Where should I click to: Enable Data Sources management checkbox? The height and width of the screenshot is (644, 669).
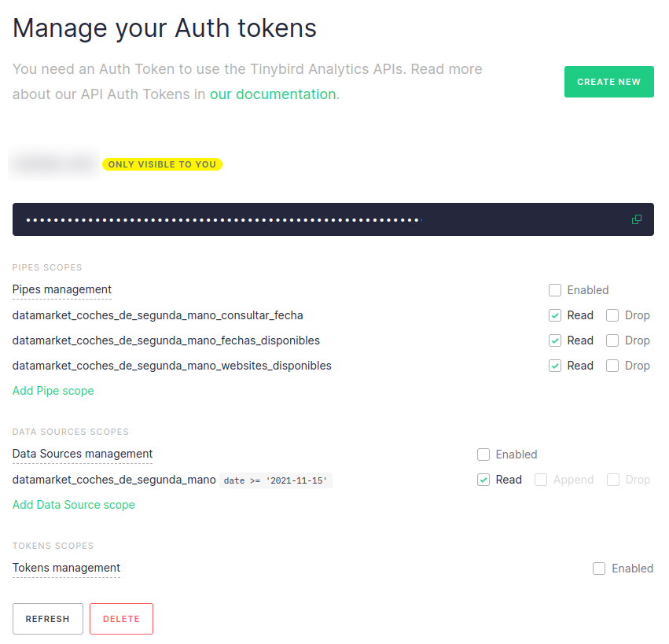483,454
